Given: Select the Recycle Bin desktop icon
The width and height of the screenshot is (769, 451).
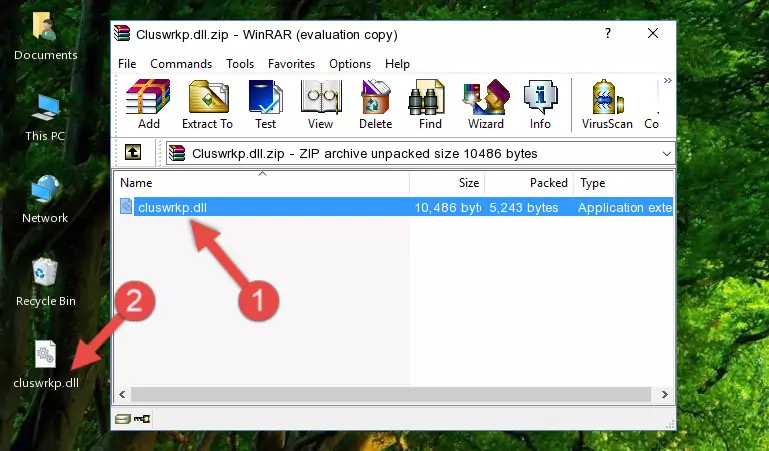Looking at the screenshot, I should tap(46, 282).
